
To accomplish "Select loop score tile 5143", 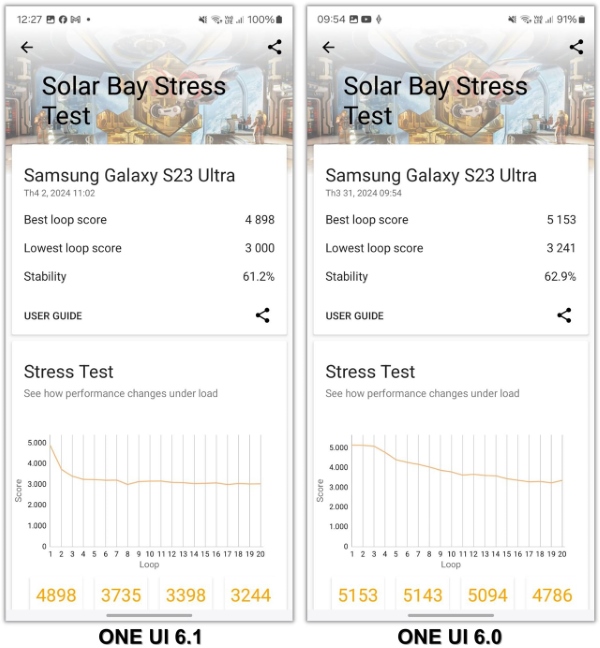I will point(422,595).
